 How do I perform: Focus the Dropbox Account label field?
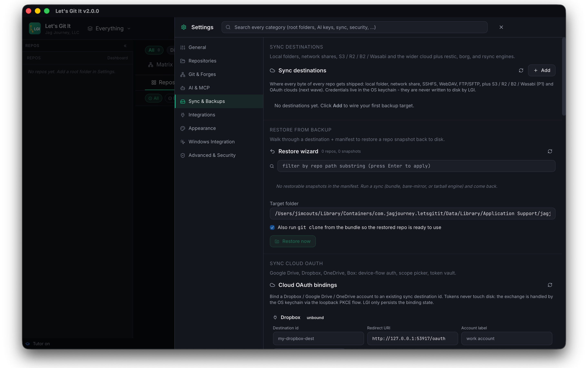click(507, 339)
